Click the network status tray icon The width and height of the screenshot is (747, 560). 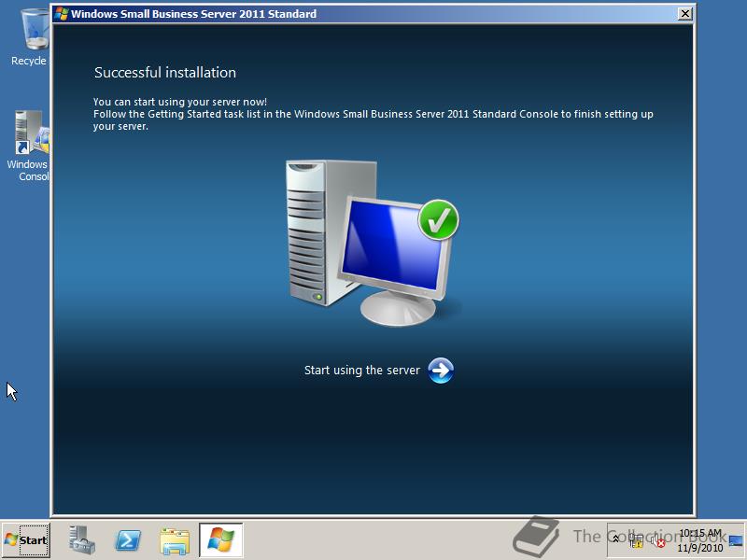pyautogui.click(x=636, y=540)
